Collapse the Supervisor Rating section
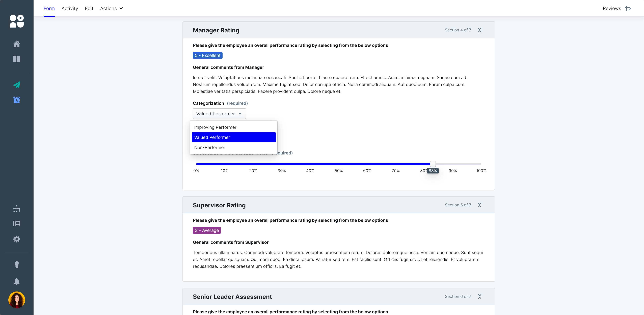The width and height of the screenshot is (644, 315). point(479,205)
